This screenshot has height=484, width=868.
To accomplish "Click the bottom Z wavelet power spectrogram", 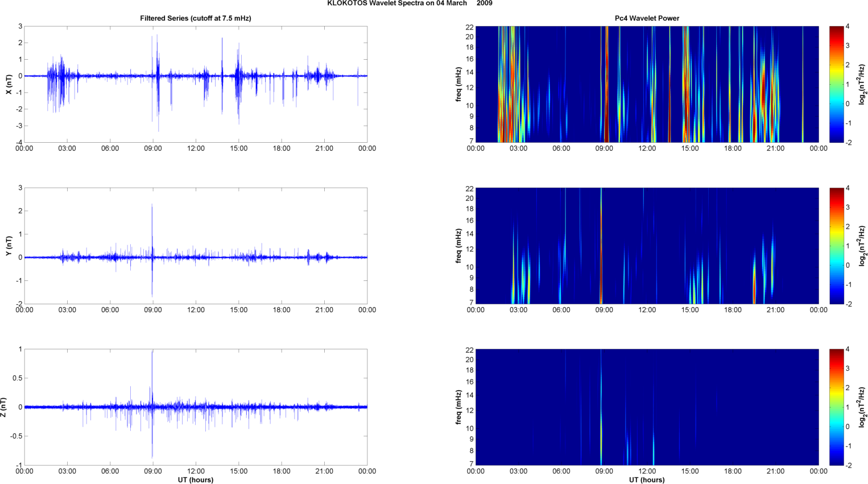I will point(647,407).
